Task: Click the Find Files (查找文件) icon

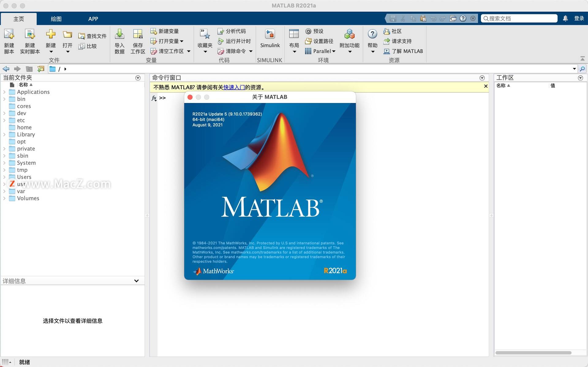Action: (x=81, y=36)
